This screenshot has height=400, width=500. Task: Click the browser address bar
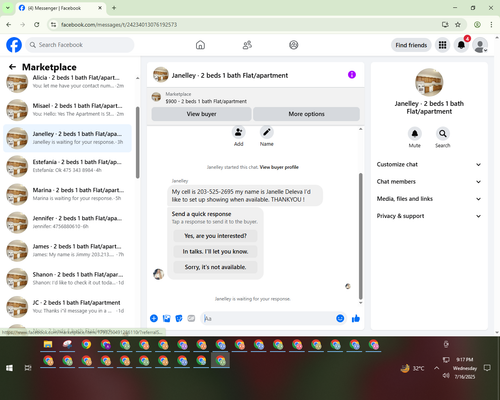click(247, 24)
